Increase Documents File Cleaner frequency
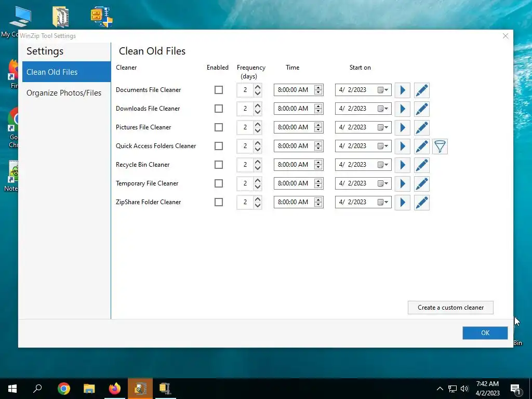 coord(258,87)
